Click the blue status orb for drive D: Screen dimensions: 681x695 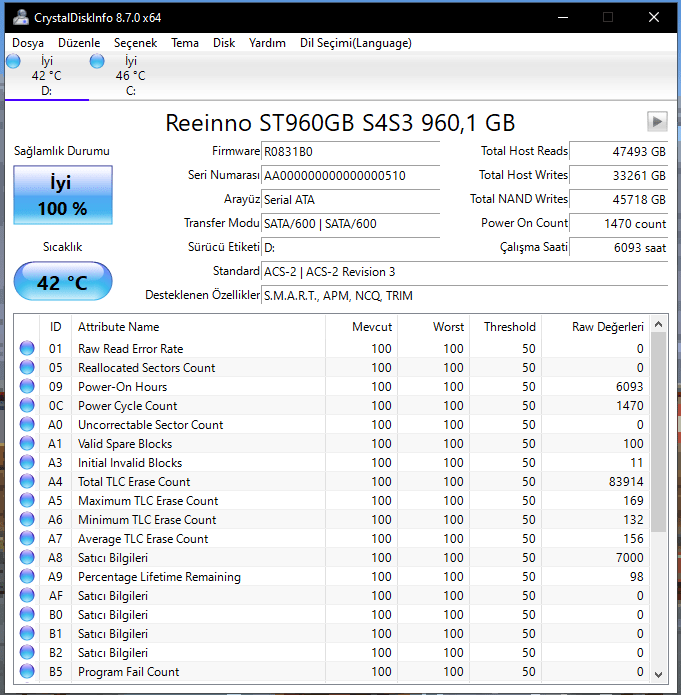(14, 61)
